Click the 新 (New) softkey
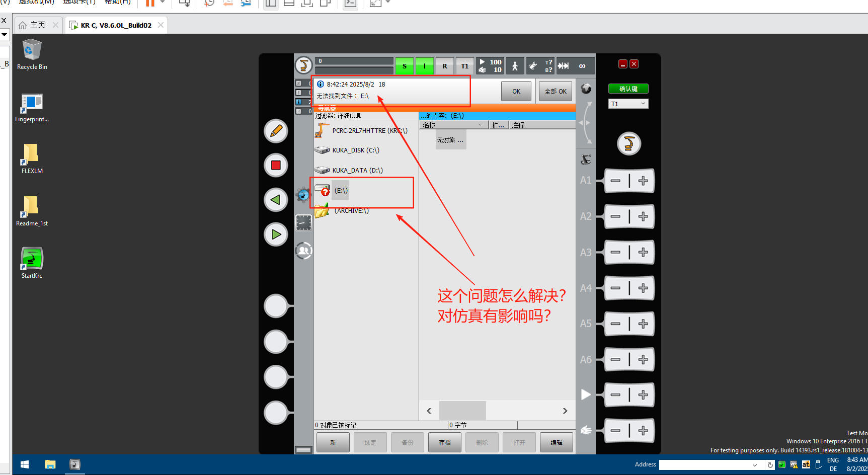The width and height of the screenshot is (868, 475). [333, 442]
